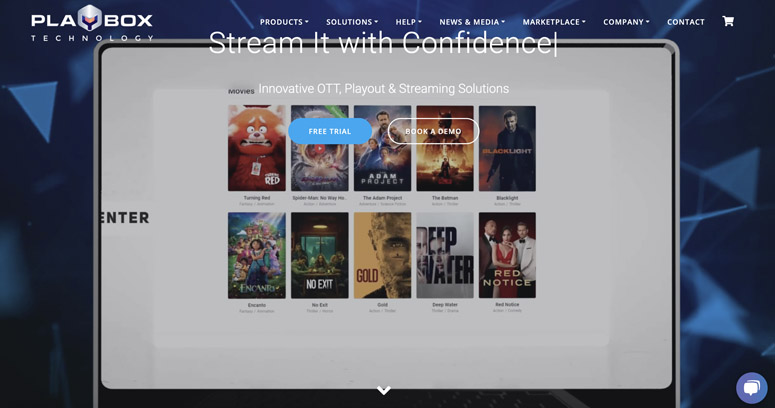
Task: Click the PlayBox Technology logo
Action: tap(92, 23)
